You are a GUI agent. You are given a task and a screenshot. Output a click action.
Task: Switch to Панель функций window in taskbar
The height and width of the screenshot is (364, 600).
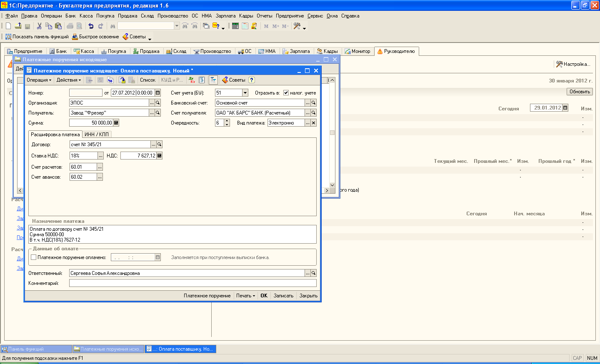point(36,349)
